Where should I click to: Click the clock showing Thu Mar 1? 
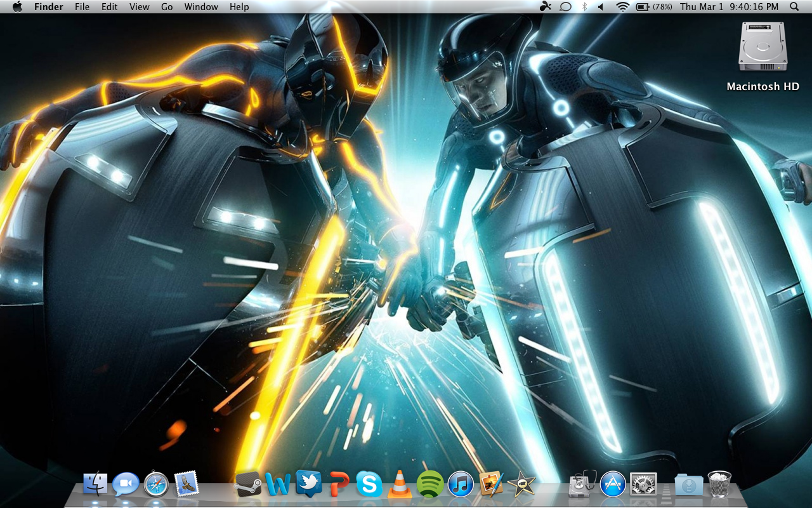[729, 6]
